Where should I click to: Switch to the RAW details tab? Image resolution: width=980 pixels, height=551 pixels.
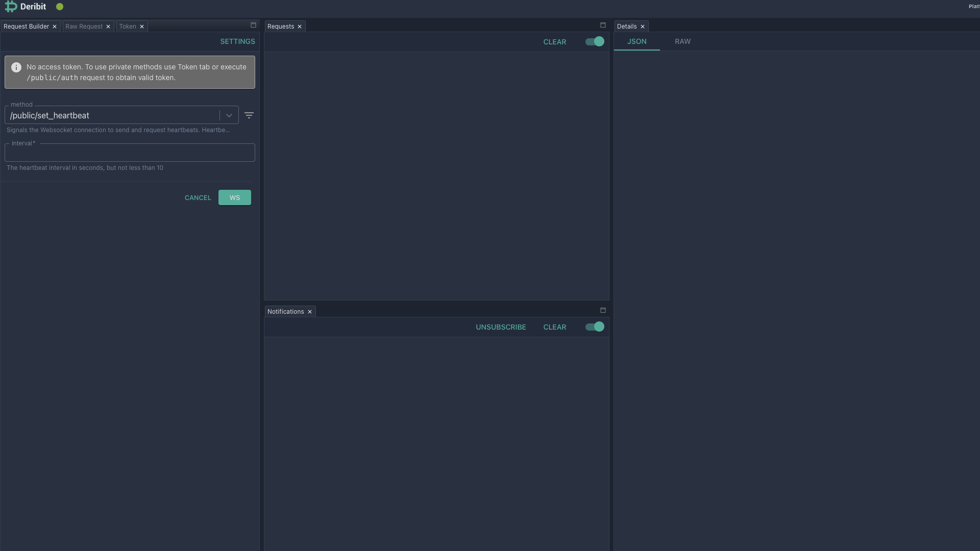point(682,42)
